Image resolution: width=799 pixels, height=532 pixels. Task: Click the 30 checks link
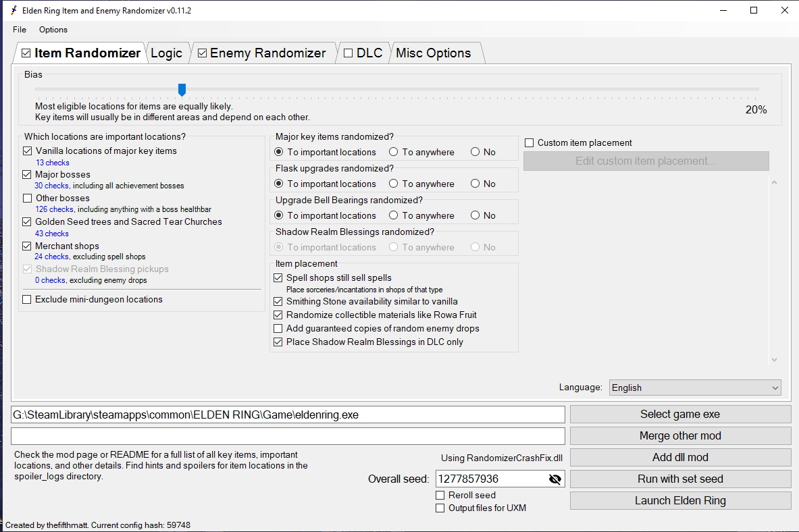tap(51, 186)
